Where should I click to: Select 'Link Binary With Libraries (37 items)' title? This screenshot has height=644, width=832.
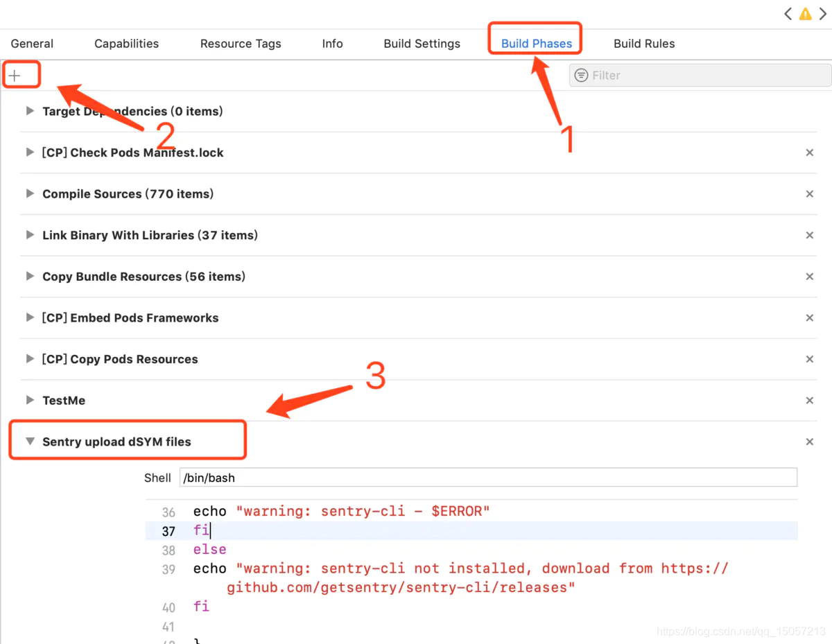(x=150, y=235)
